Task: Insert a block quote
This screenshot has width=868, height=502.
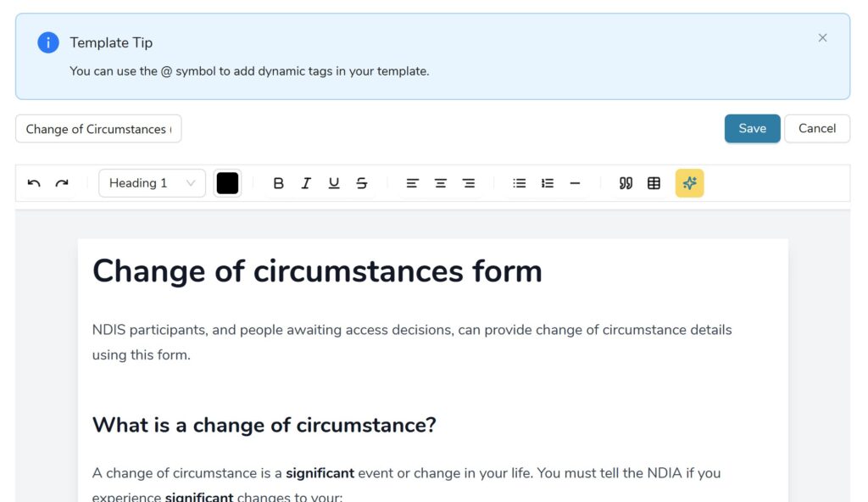Action: click(626, 183)
